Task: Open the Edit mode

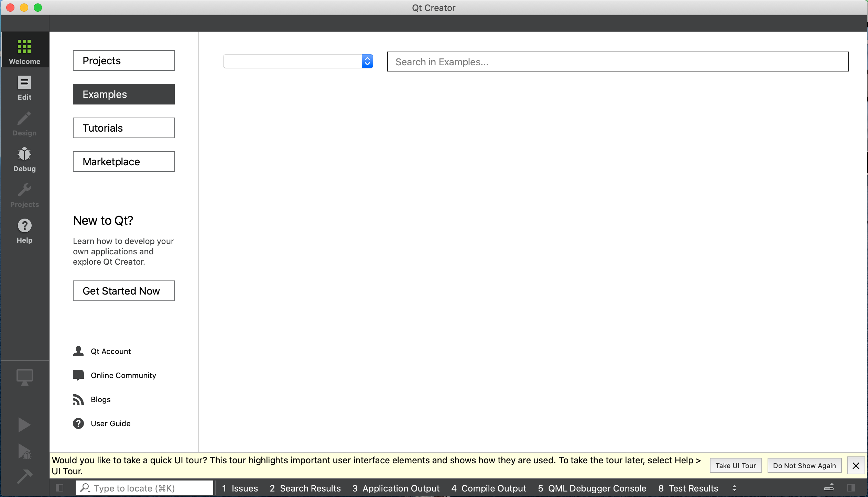Action: click(24, 87)
